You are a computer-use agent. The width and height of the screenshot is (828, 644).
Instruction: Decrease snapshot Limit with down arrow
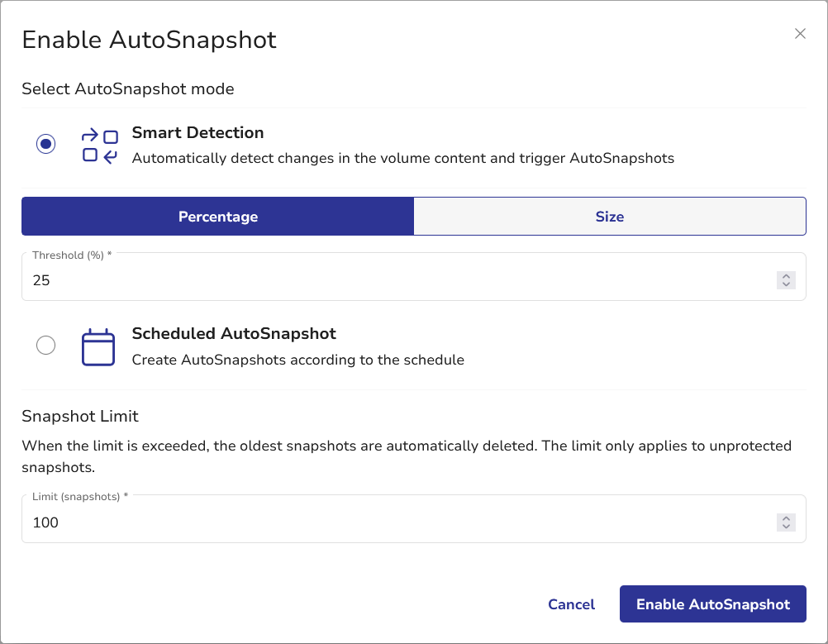786,527
